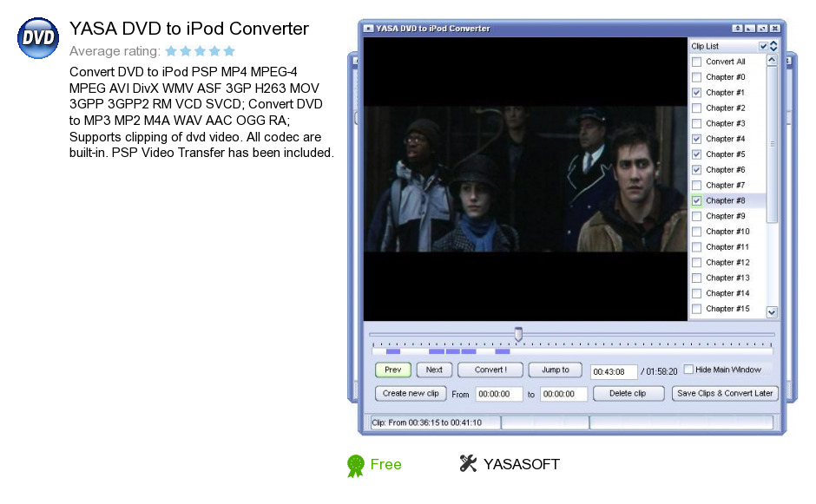Click the 'Clip List' header label
The width and height of the screenshot is (816, 504).
click(705, 46)
